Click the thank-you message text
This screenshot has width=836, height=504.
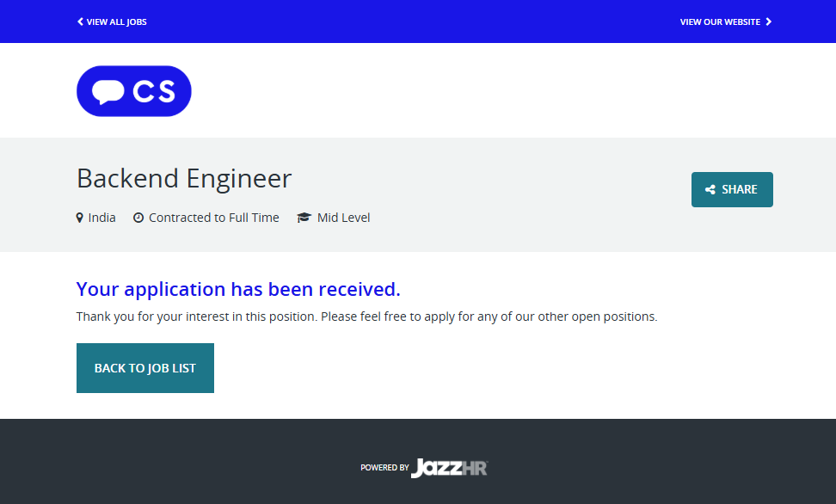pyautogui.click(x=366, y=317)
